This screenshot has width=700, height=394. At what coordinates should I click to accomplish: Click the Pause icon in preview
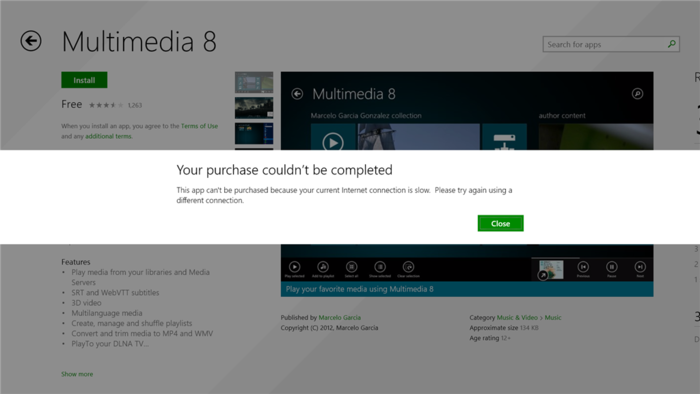point(612,267)
